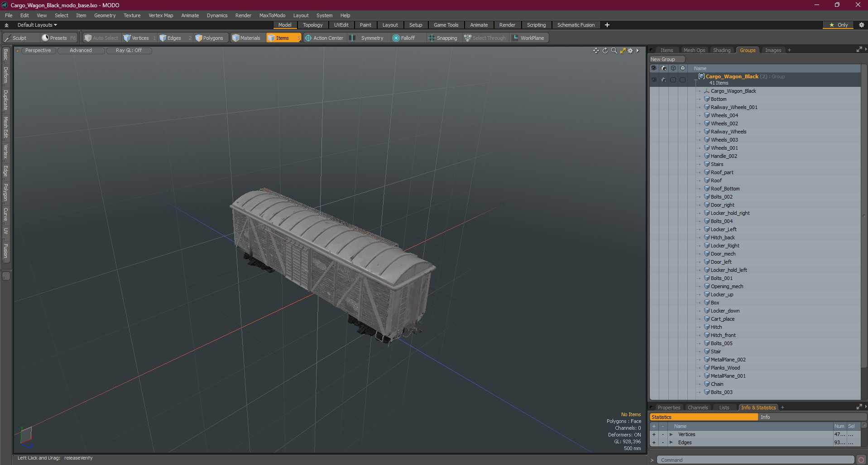Select the Planks_Wood item in the list
Screen dimensions: 868x465
pos(725,368)
